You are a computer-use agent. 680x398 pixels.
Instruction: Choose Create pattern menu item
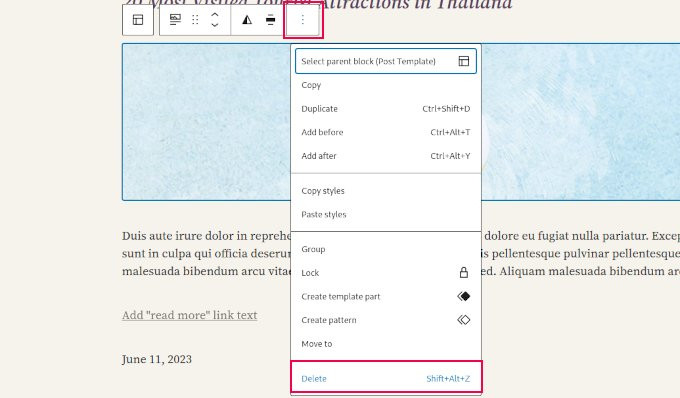386,320
